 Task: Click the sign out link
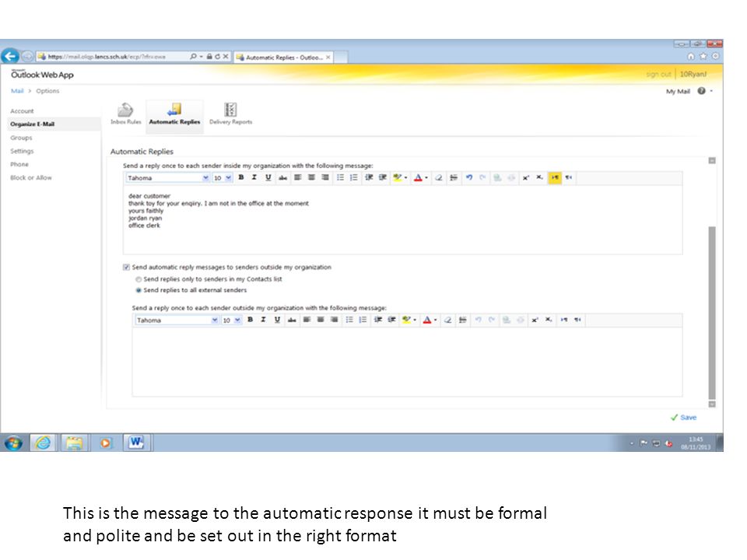(x=658, y=75)
